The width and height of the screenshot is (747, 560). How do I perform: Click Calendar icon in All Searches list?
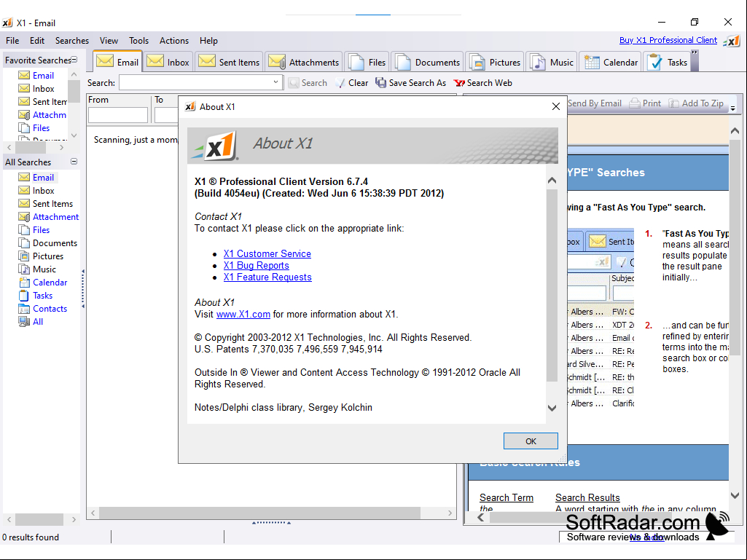coord(24,283)
